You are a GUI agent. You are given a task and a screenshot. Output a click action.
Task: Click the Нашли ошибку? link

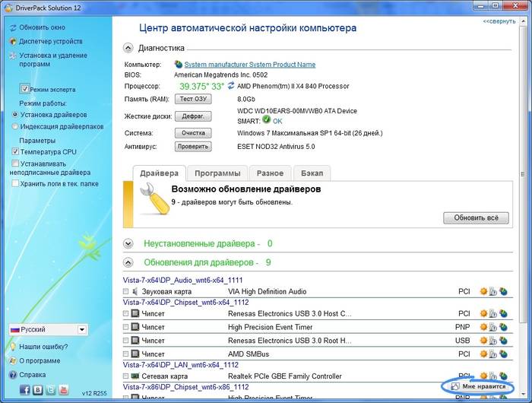43,347
